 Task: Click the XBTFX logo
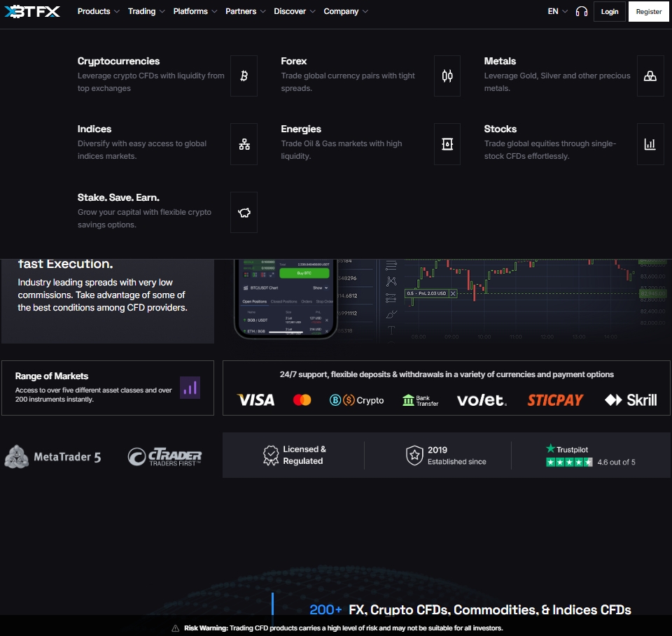coord(32,12)
